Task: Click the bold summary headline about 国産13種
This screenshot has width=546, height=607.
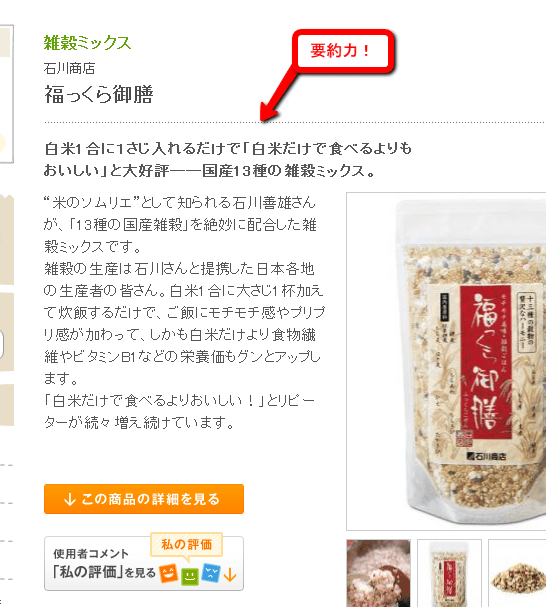Action: 228,159
